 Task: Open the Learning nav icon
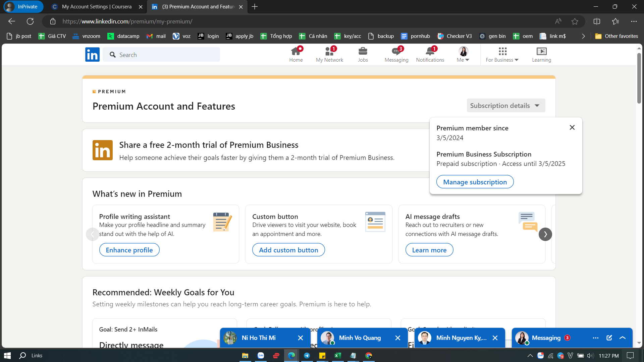point(541,55)
